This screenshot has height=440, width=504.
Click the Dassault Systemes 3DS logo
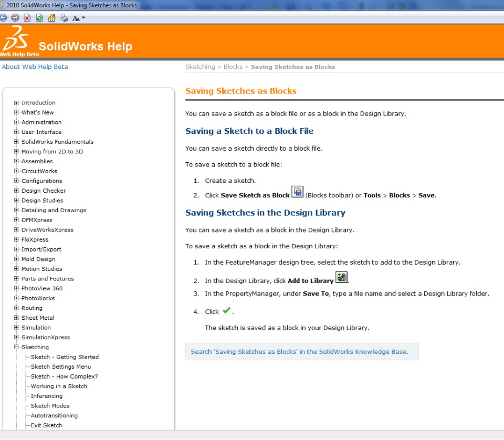coord(16,38)
